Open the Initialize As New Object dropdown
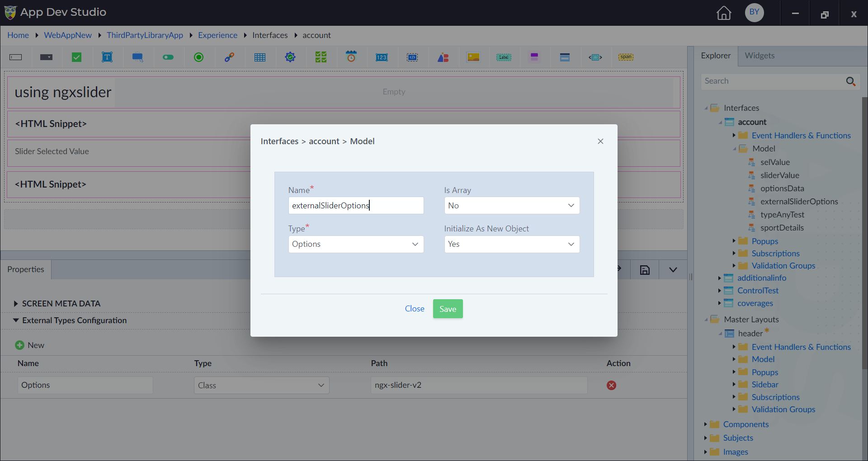This screenshot has height=461, width=868. 512,245
